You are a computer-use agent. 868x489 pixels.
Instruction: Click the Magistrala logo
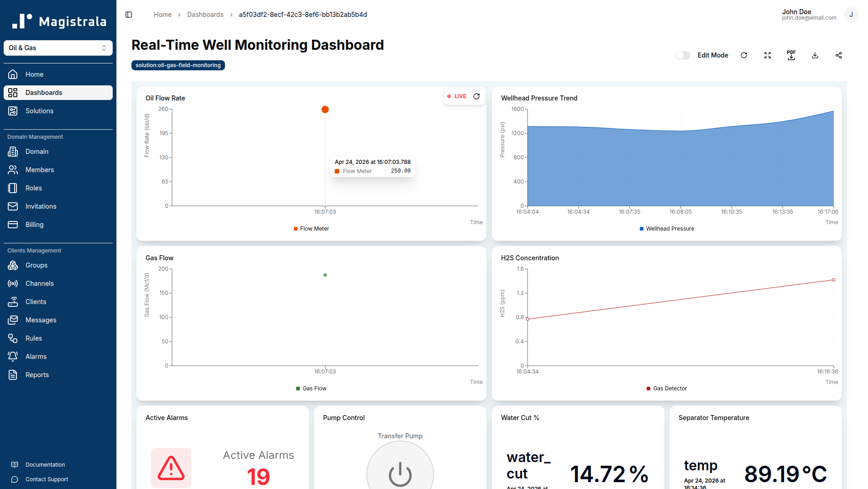coord(59,21)
